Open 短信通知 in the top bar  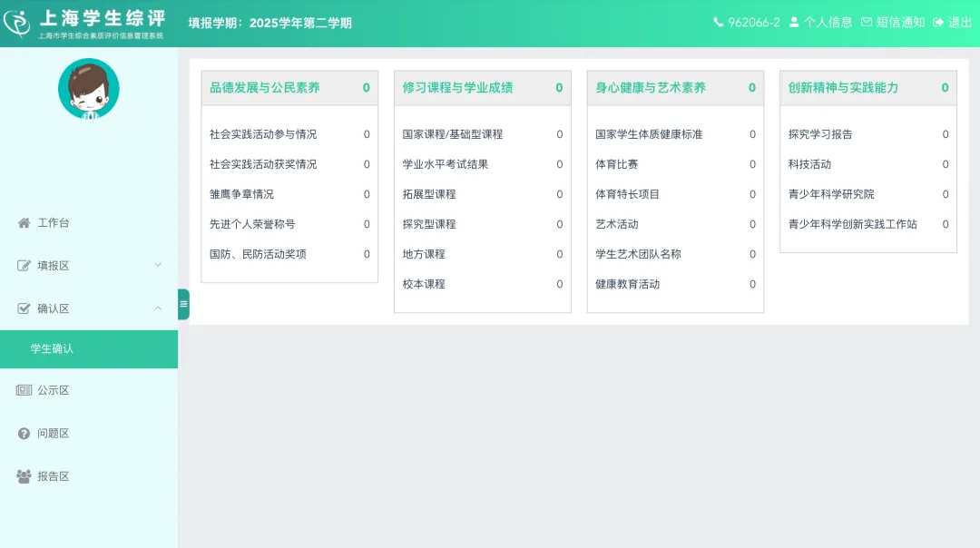(900, 23)
